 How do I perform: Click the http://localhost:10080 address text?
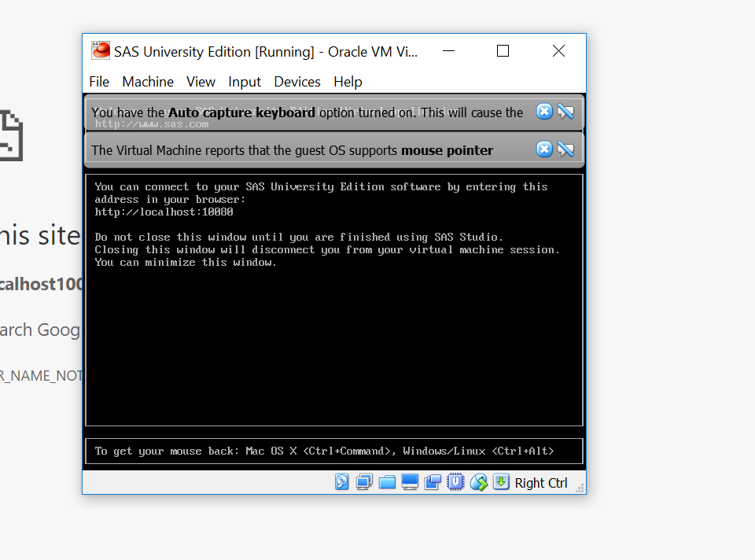[164, 212]
